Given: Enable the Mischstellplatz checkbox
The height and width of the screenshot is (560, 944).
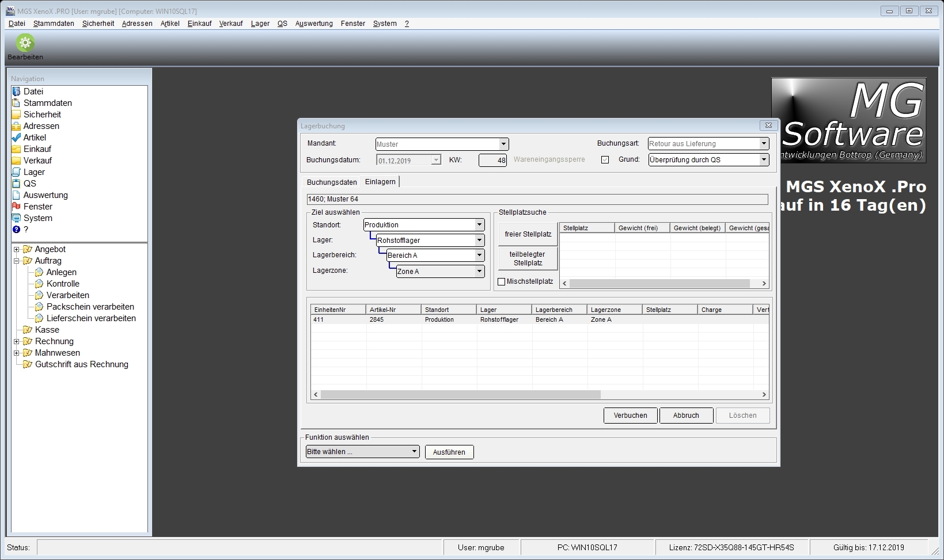Looking at the screenshot, I should click(501, 282).
